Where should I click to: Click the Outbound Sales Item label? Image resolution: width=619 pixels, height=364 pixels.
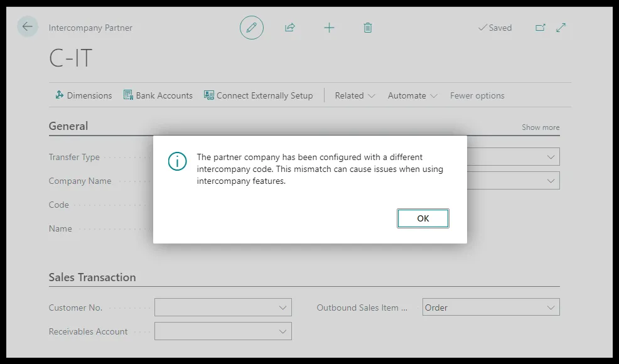(362, 308)
